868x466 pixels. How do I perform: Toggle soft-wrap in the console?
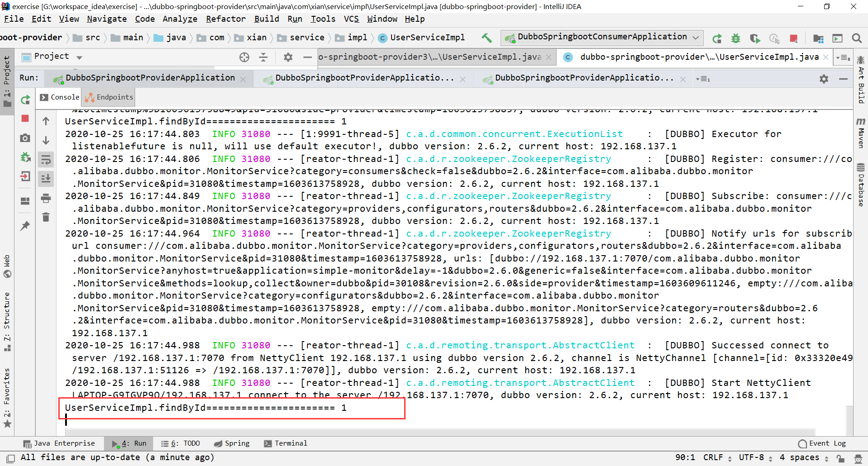coord(46,159)
